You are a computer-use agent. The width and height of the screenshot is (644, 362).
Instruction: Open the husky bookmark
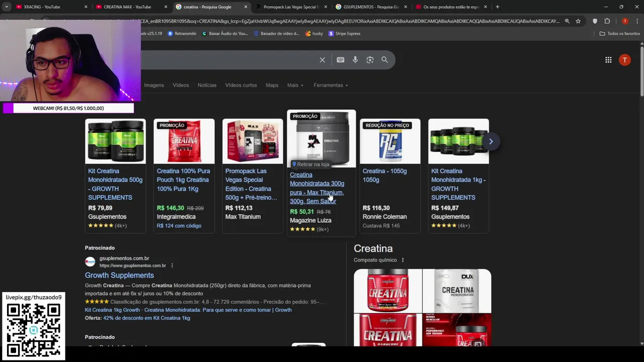(x=314, y=33)
